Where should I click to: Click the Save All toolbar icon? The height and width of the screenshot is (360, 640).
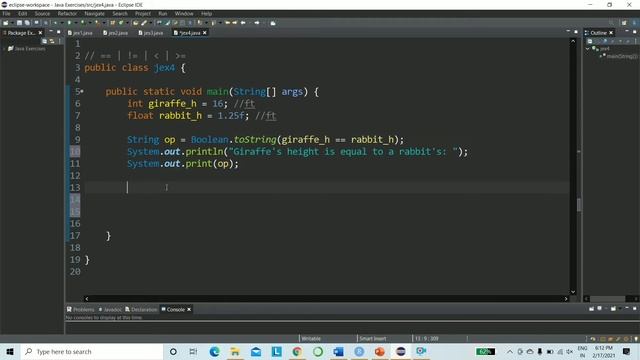27,23
